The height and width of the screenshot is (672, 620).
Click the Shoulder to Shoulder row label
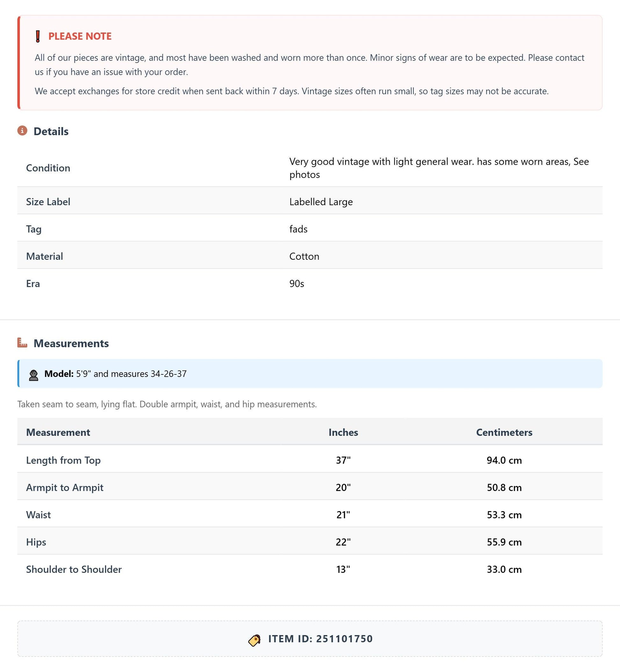74,569
